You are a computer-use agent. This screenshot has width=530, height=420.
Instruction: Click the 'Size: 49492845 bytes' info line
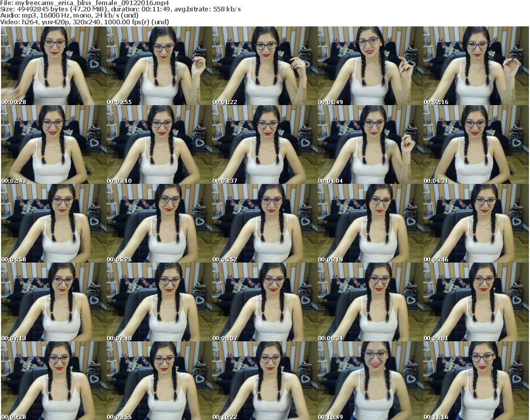[120, 9]
